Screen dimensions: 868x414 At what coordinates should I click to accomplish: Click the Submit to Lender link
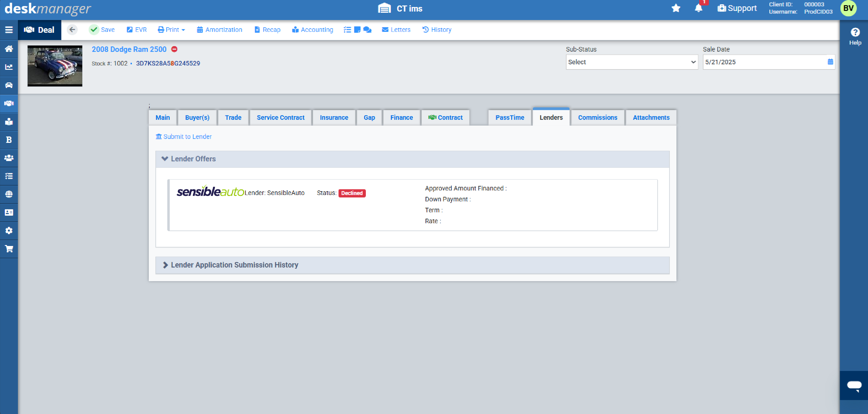pos(184,137)
